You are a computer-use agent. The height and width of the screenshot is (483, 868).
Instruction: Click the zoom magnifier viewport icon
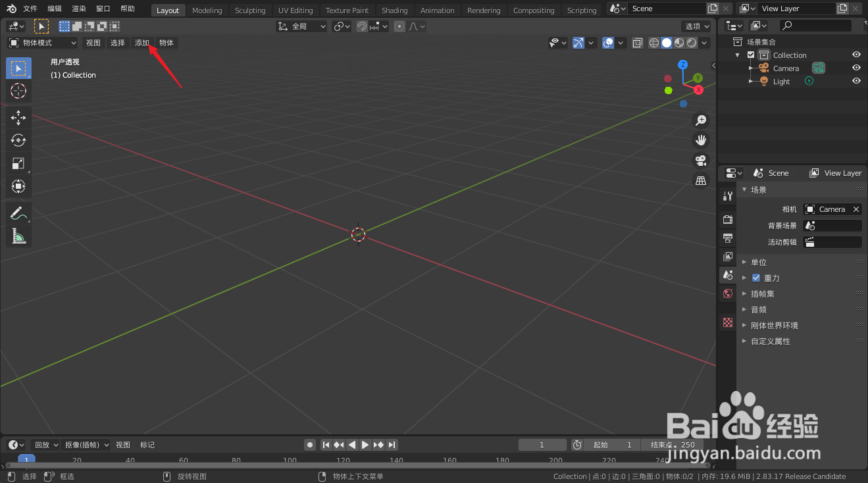pyautogui.click(x=701, y=120)
